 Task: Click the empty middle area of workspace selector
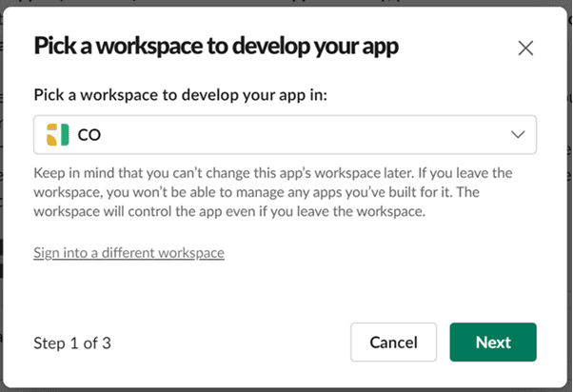[x=305, y=135]
